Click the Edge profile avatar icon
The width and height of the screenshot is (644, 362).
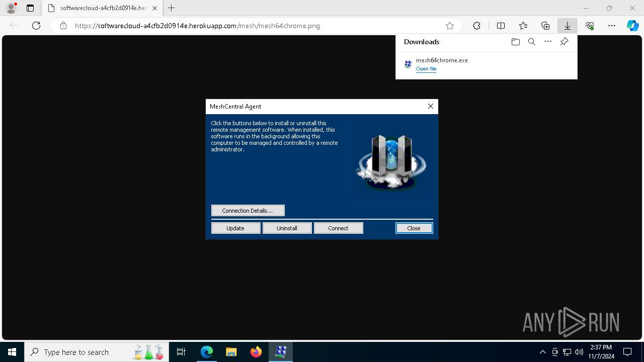(x=11, y=8)
